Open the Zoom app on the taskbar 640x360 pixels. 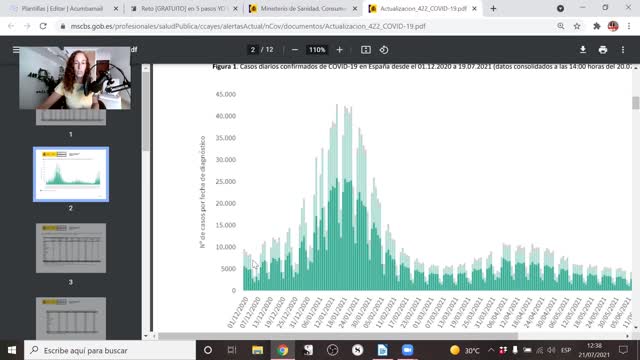click(x=407, y=350)
